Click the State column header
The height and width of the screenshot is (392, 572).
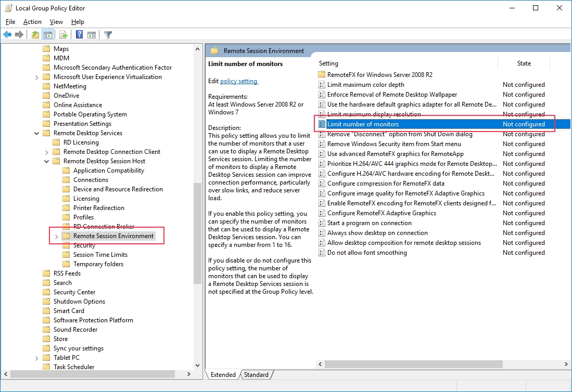pos(524,63)
